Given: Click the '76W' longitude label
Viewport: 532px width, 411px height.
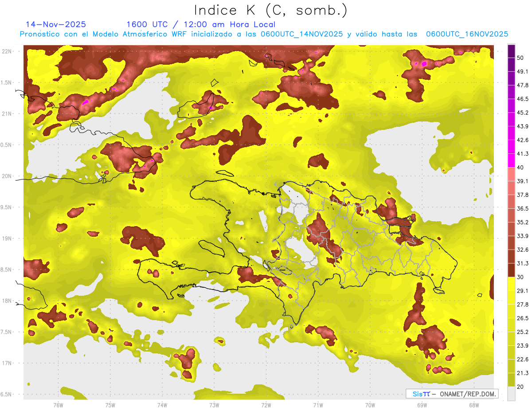Looking at the screenshot, I should click(58, 405).
